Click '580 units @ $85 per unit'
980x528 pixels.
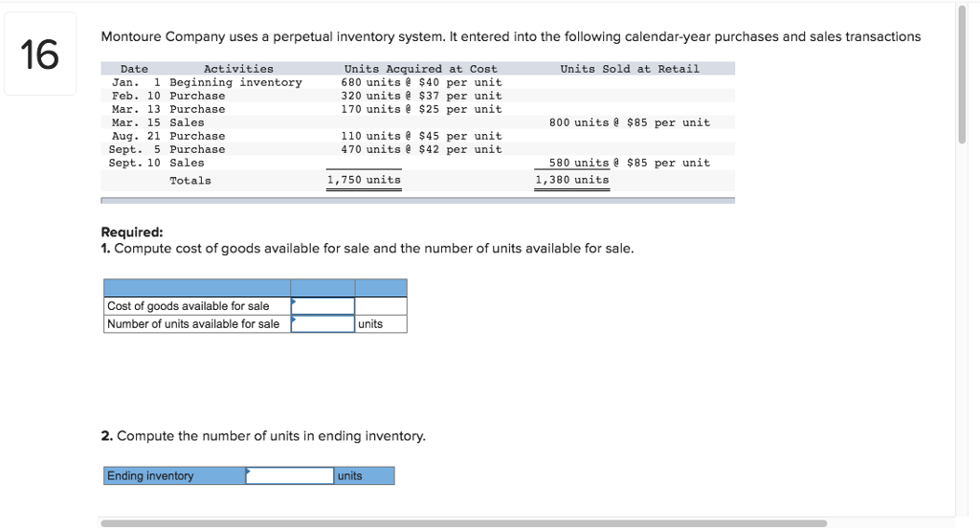tap(630, 163)
